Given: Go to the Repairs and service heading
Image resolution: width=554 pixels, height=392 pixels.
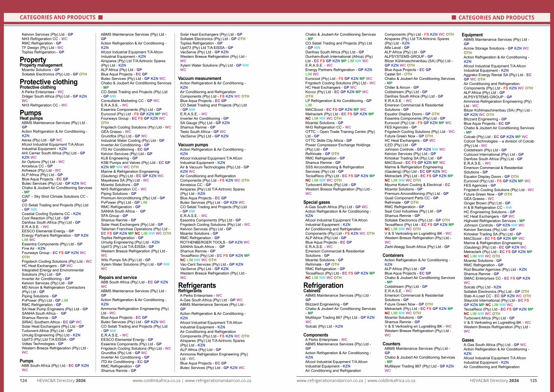Looking at the screenshot, I should 118,277.
